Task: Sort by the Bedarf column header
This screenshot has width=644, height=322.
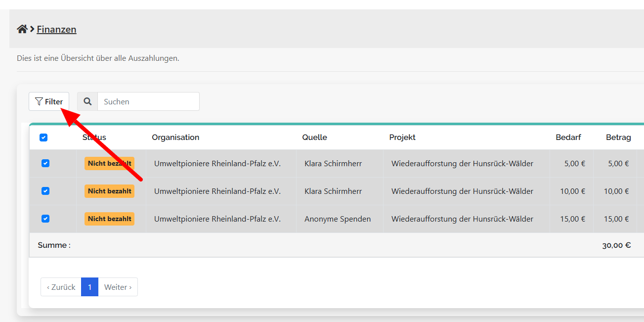Action: pyautogui.click(x=568, y=138)
